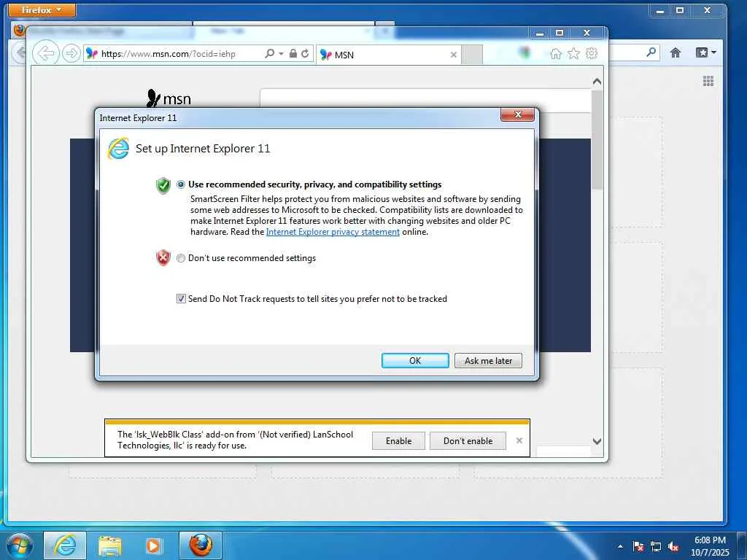
Task: Open the Internet Explorer privacy statement link
Action: click(333, 232)
